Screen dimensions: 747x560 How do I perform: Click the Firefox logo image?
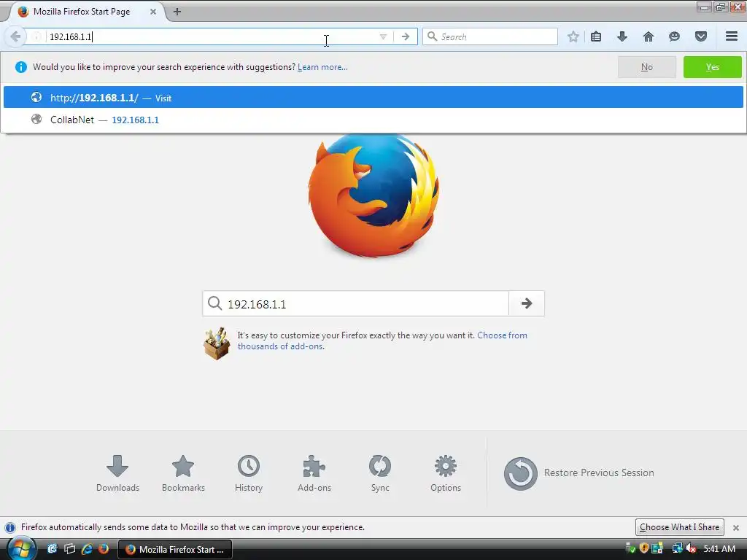373,195
